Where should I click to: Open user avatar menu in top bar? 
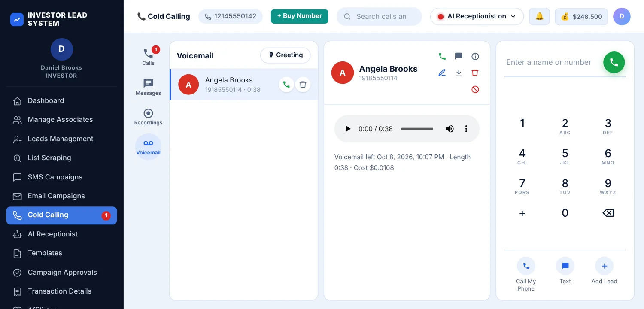pos(622,16)
